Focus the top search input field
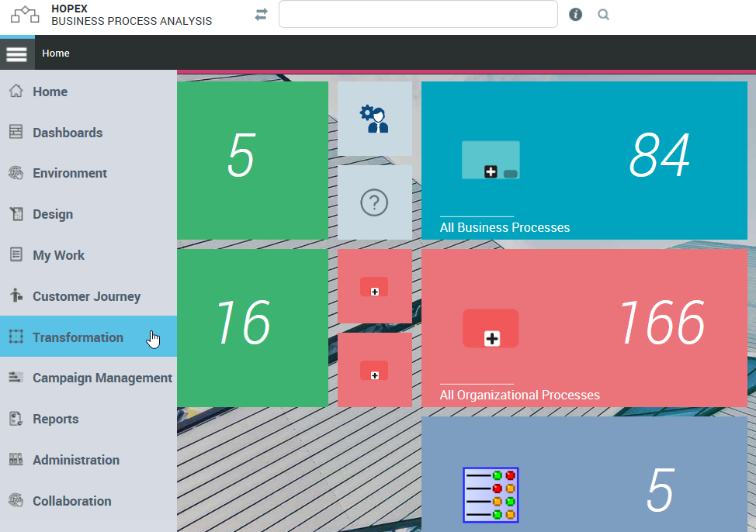 (x=418, y=14)
